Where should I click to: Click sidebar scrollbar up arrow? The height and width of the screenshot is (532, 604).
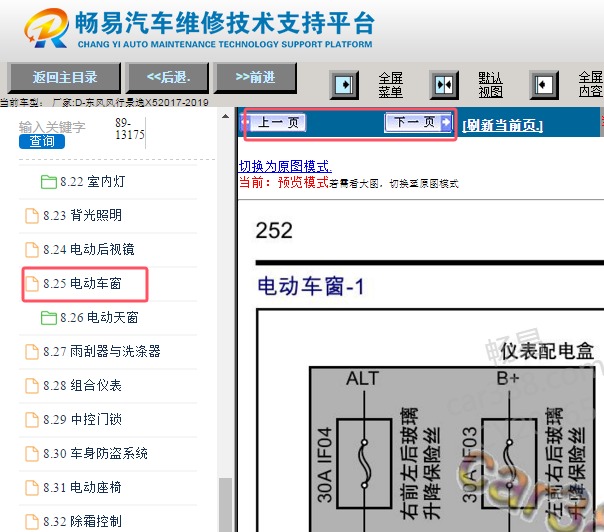225,116
